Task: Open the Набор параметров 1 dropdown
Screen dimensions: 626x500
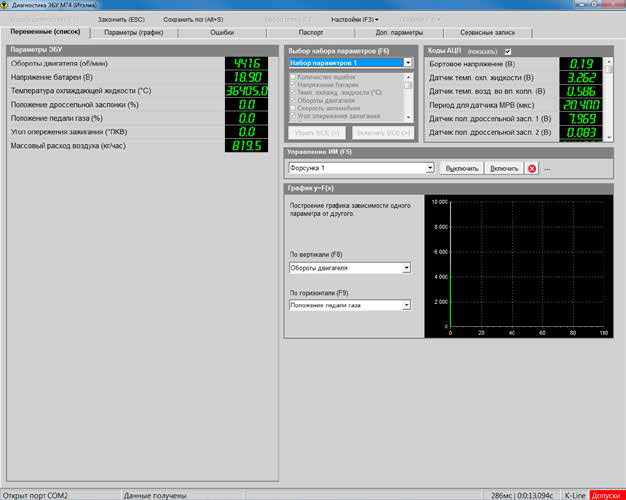Action: coord(408,62)
